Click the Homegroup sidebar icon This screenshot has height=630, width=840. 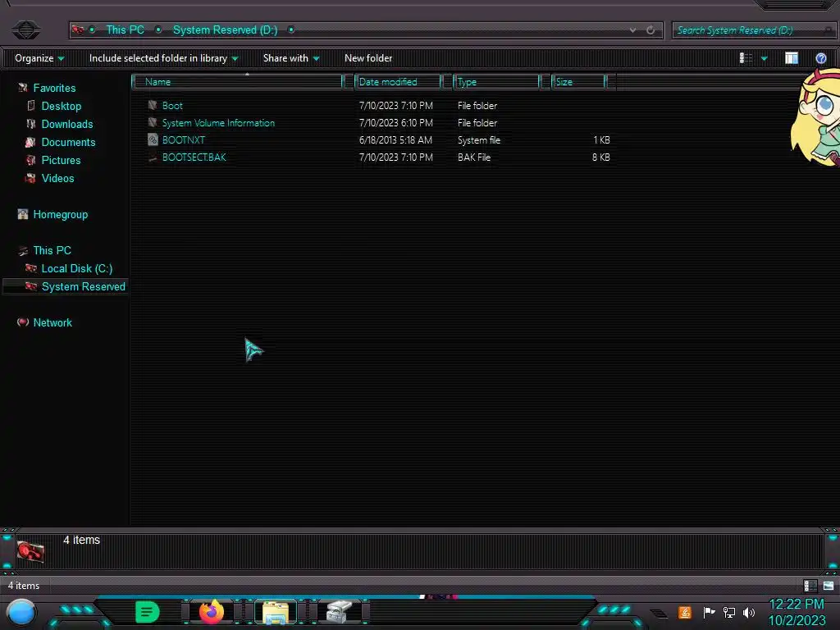point(22,214)
